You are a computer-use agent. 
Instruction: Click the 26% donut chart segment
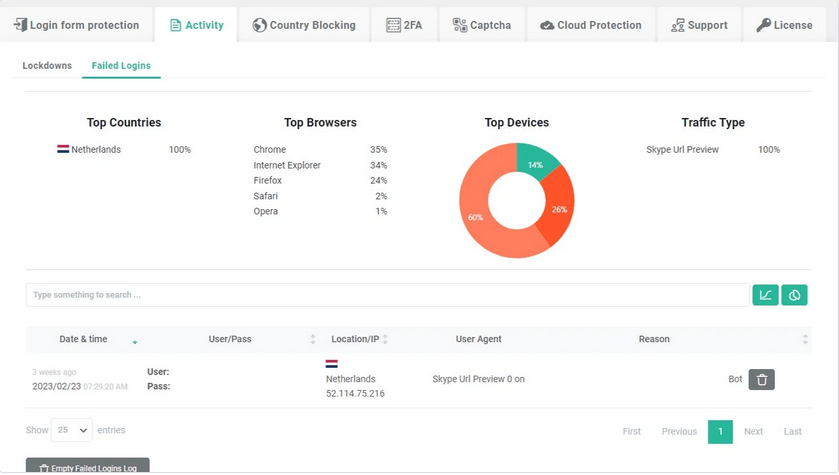(x=559, y=209)
